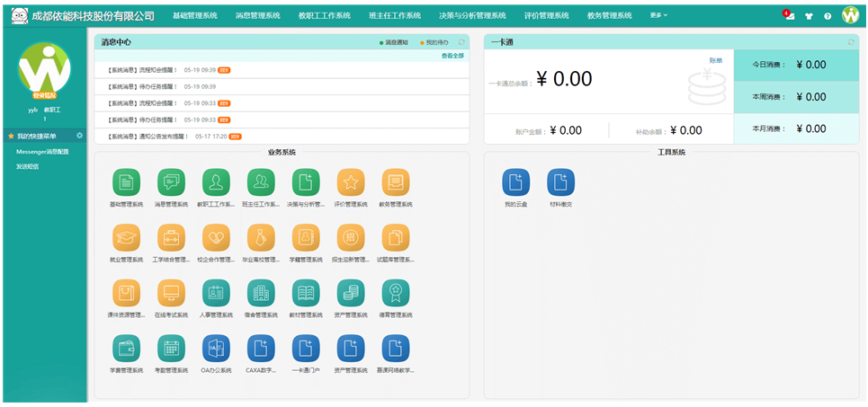
Task: Select 消息管理系统 in top navigation bar
Action: 257,15
